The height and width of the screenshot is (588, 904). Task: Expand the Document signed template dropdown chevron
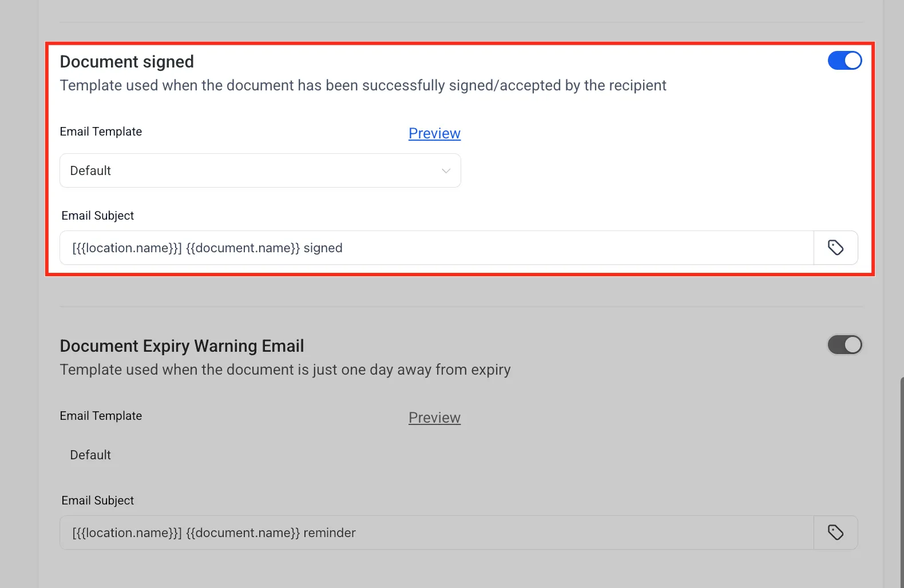[446, 171]
